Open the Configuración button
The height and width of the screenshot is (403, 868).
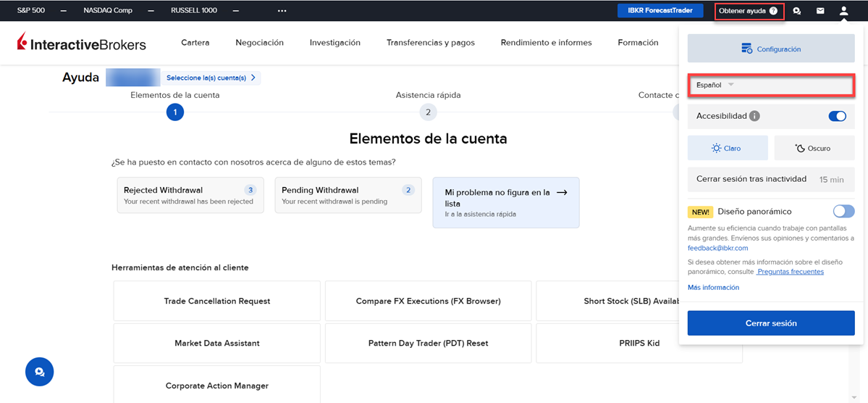[x=771, y=49]
